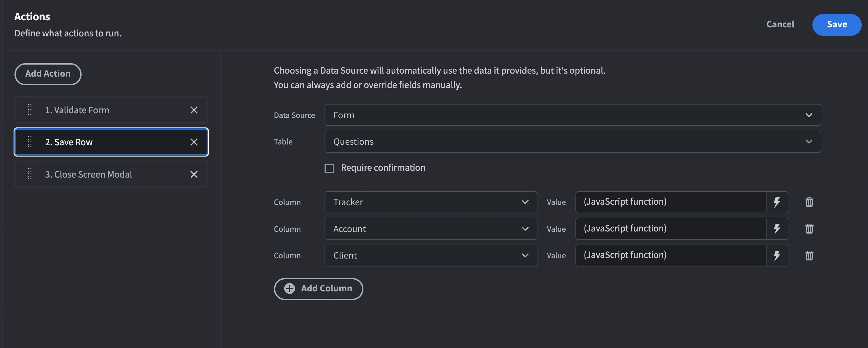Delete the Client column with trash icon
The width and height of the screenshot is (868, 348).
coord(809,255)
